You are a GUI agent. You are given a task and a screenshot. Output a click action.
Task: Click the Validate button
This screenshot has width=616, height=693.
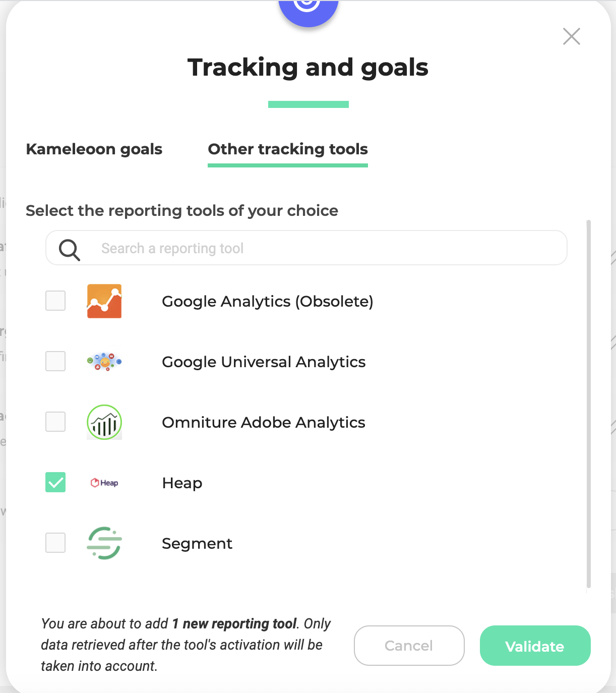coord(535,646)
